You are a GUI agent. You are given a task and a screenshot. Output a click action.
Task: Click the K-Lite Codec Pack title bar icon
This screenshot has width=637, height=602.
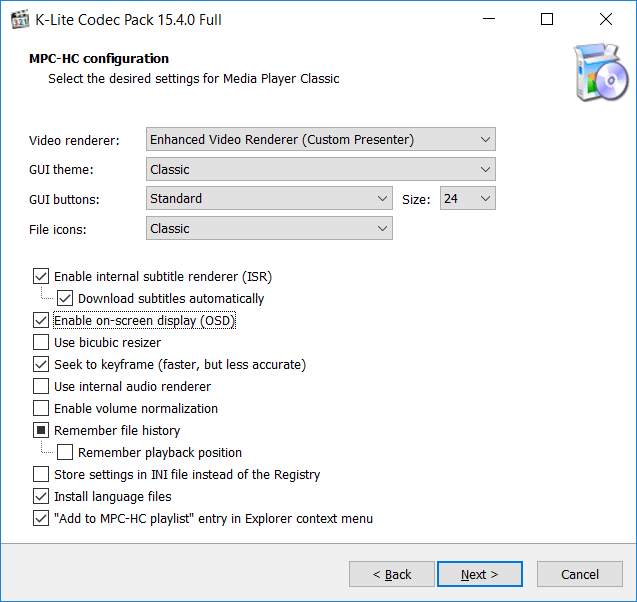click(20, 19)
